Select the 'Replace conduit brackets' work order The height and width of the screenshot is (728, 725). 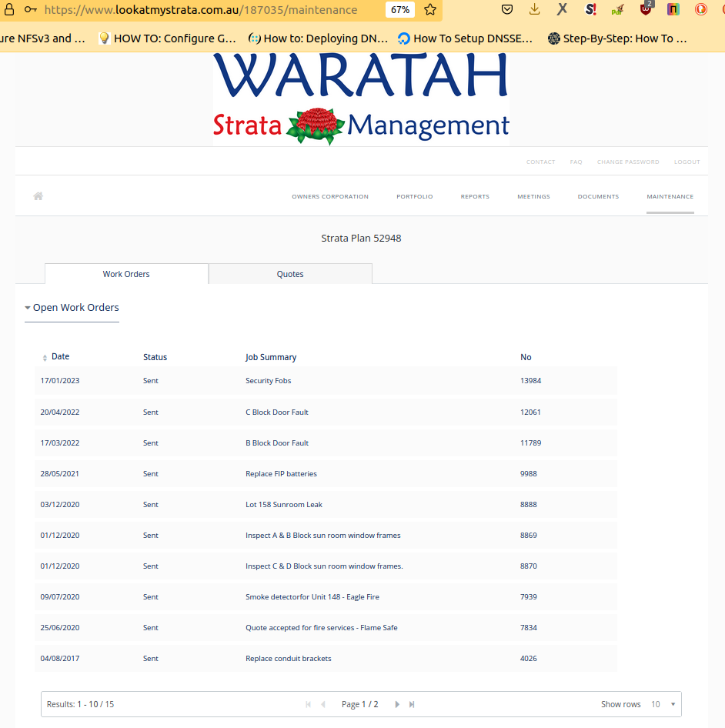(x=326, y=659)
